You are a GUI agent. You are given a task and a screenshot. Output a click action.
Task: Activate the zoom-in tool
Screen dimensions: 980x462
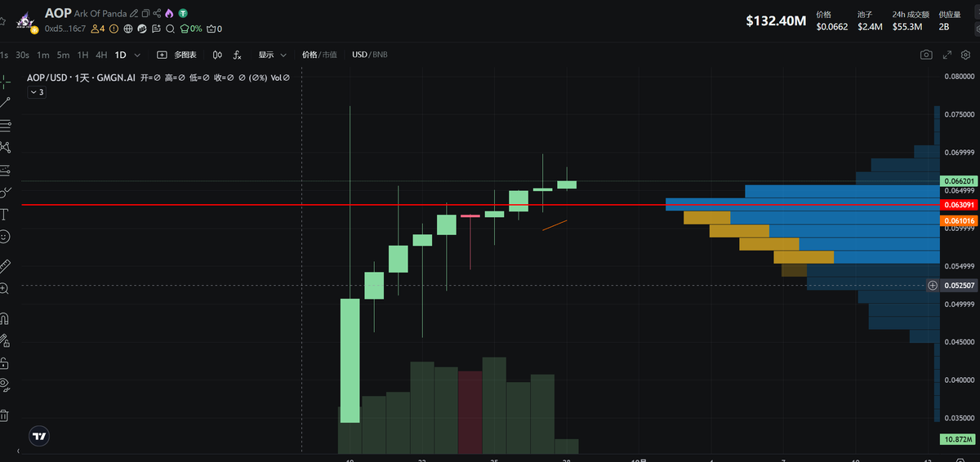(5, 288)
